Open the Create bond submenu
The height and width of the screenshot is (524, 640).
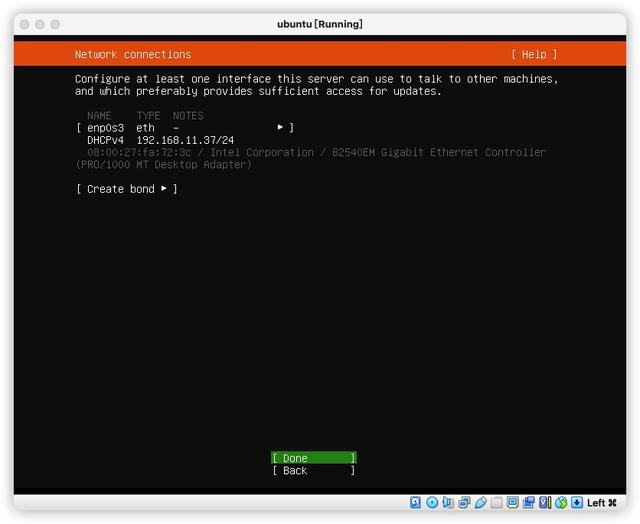point(127,189)
